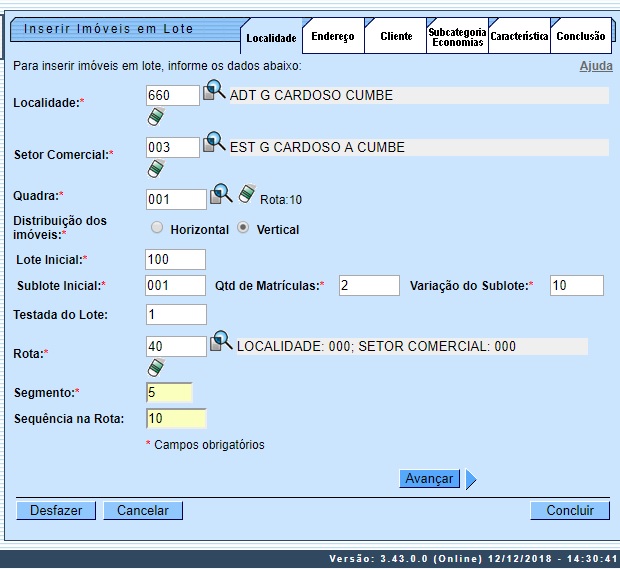Click the Desfazer button

tap(56, 511)
